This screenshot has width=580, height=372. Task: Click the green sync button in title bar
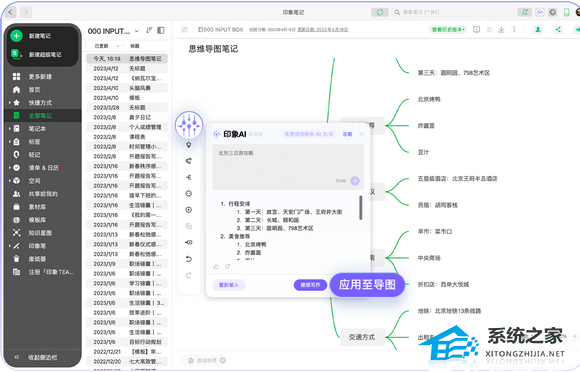click(380, 12)
